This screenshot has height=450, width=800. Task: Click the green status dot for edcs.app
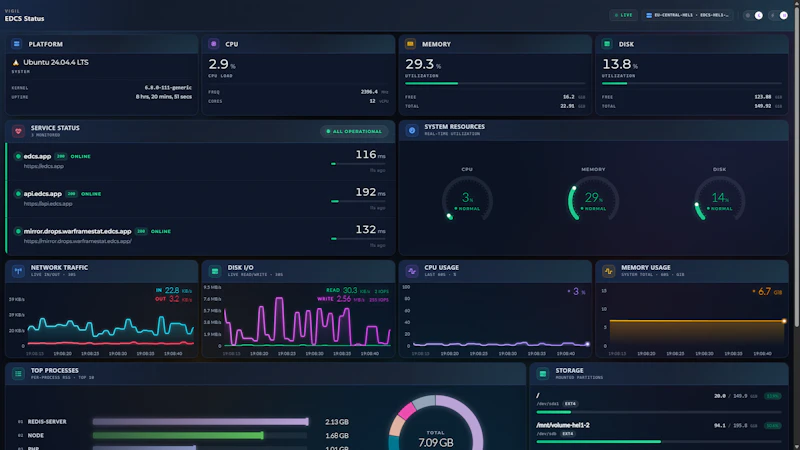(x=18, y=156)
